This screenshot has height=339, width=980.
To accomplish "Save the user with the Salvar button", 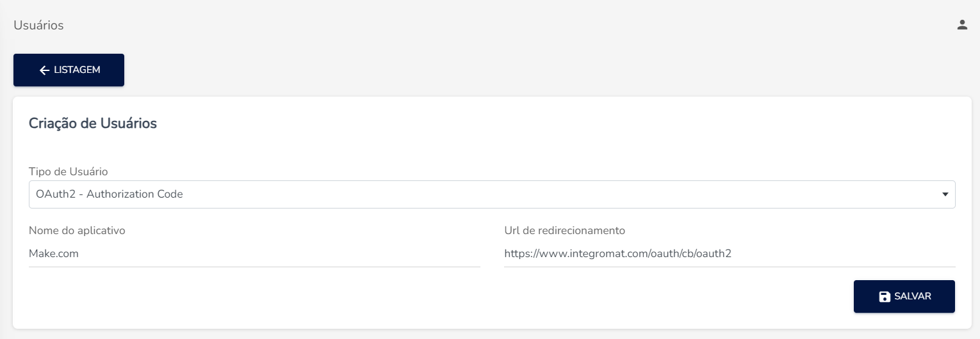I will click(904, 297).
